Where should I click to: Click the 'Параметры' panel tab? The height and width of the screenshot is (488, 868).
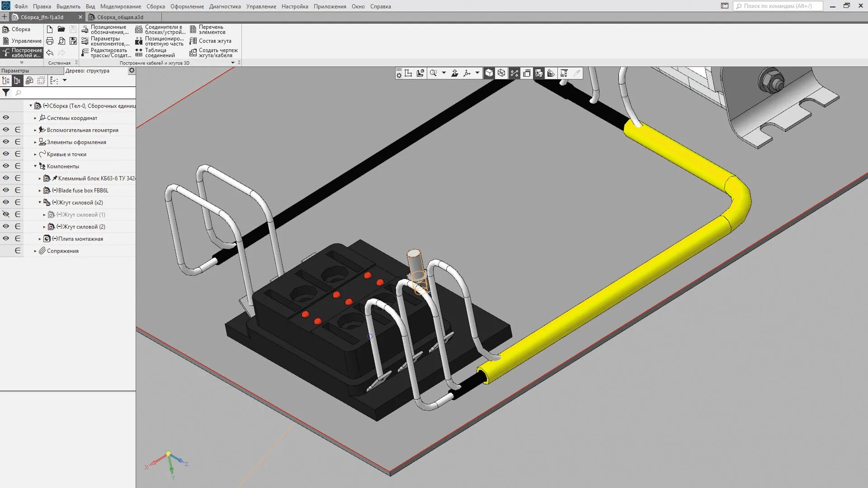(x=15, y=71)
